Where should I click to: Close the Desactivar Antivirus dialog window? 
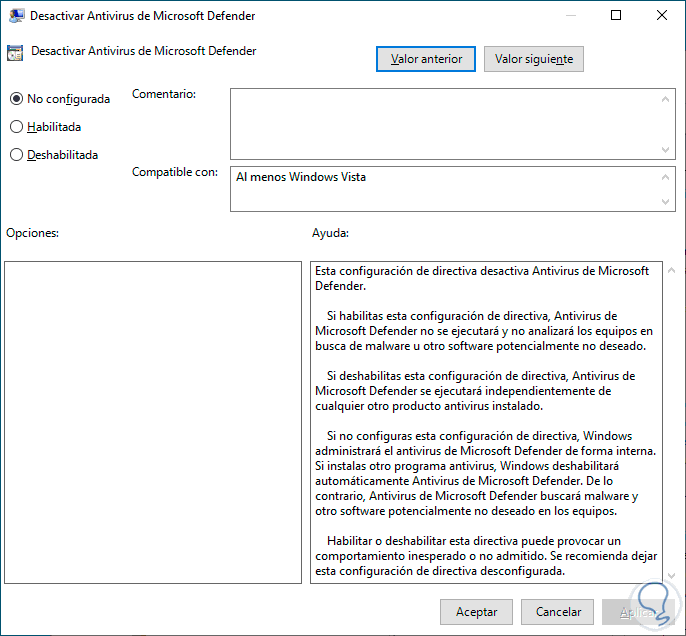[x=662, y=15]
